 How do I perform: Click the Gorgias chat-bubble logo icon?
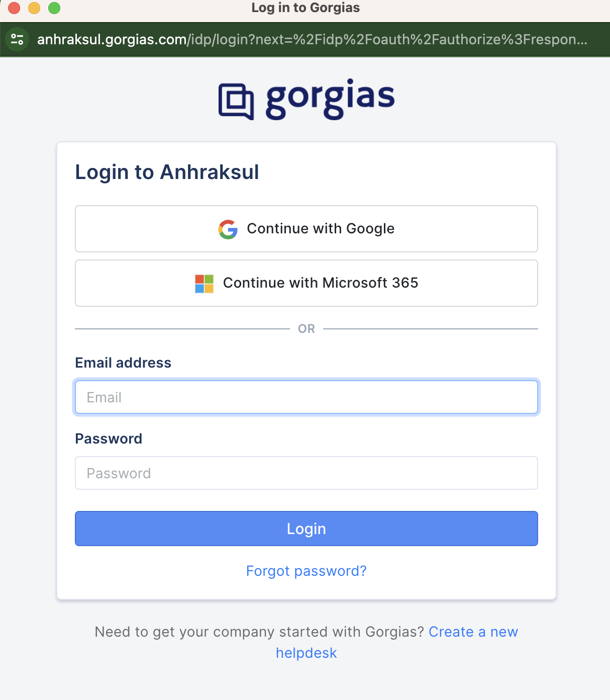[x=236, y=101]
